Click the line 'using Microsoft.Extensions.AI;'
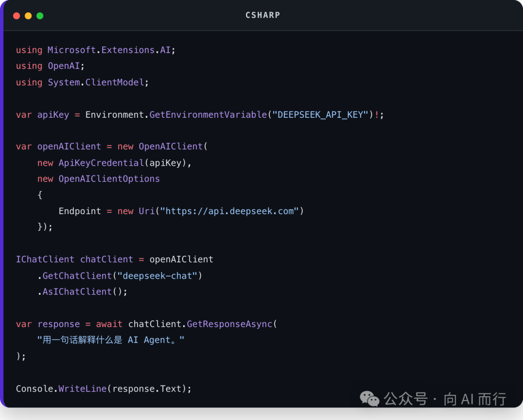 [96, 50]
